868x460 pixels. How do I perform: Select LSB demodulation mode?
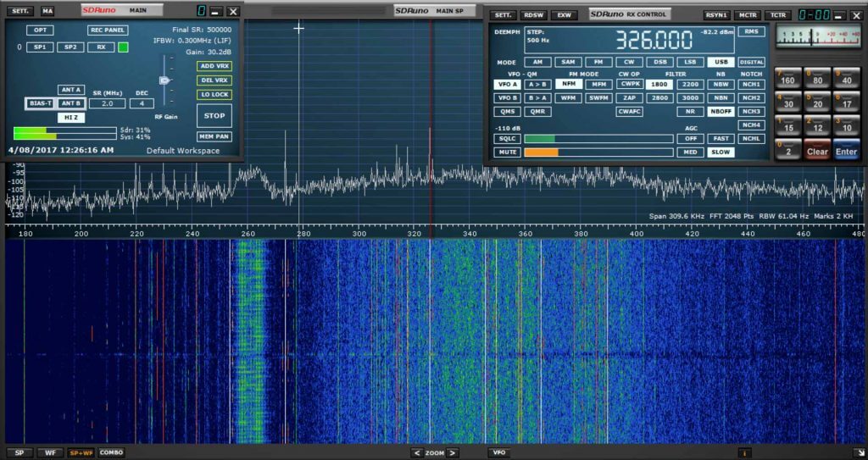[x=690, y=62]
